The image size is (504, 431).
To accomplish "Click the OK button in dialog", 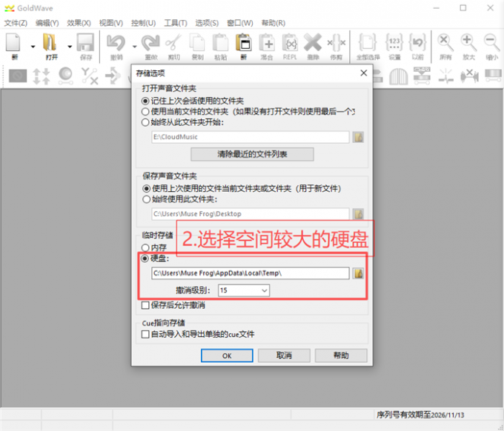I will coord(227,355).
